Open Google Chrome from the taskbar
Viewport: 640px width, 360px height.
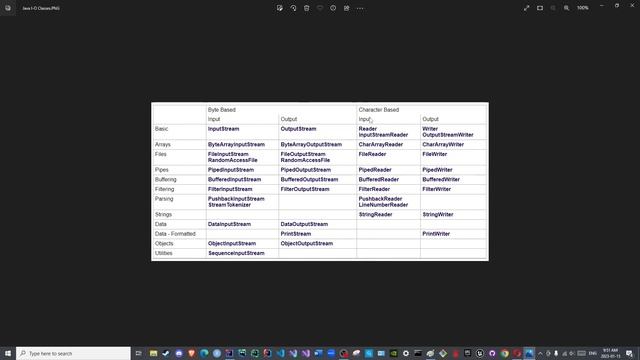[x=505, y=353]
